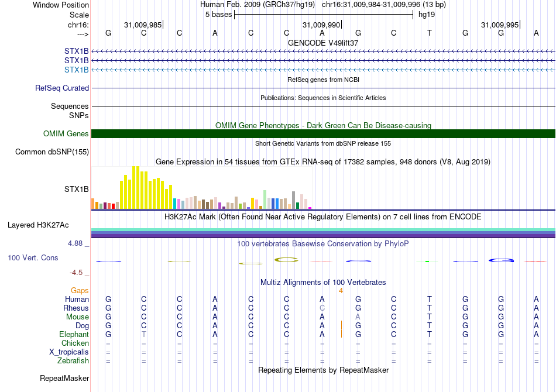Open the light-blue third STX1B transcript label

pyautogui.click(x=76, y=70)
